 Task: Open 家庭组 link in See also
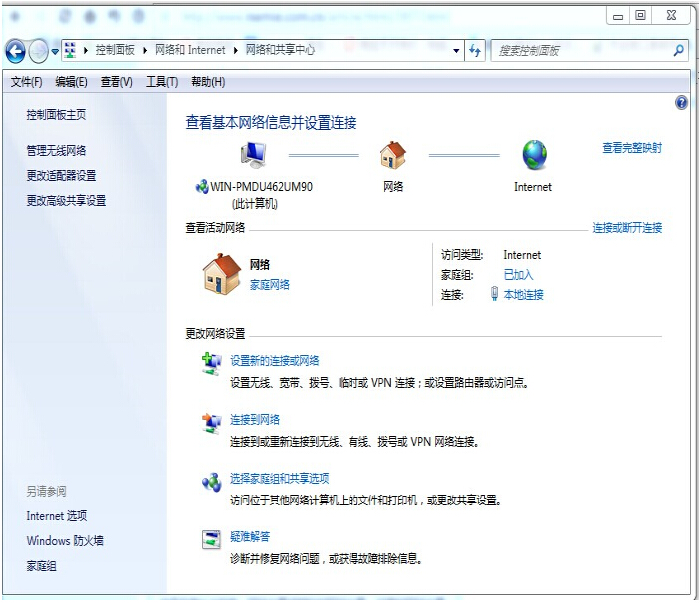(41, 566)
